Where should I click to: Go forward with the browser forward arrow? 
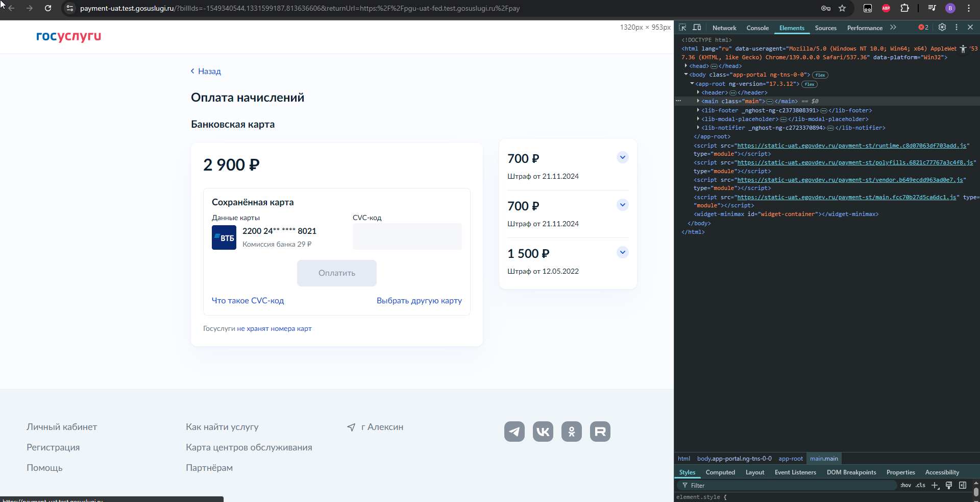[x=29, y=8]
